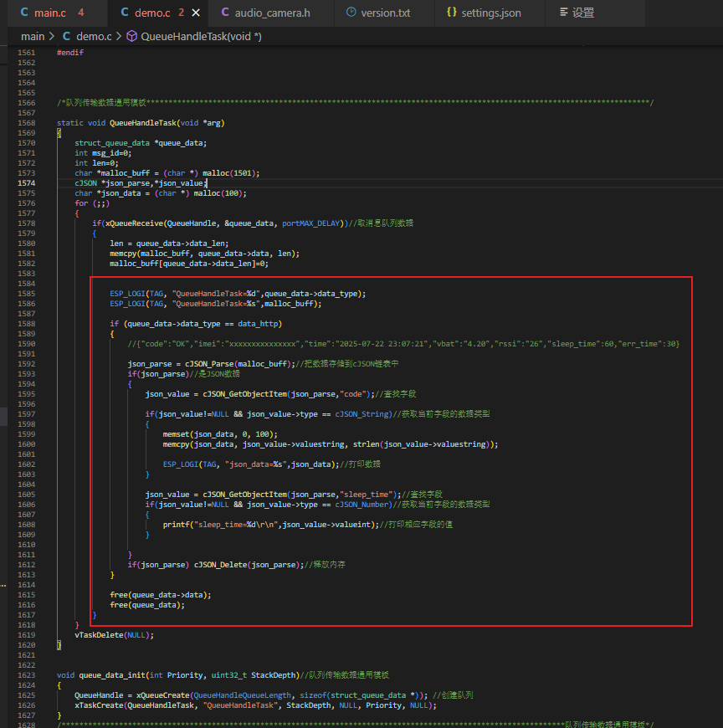Click the 'main' folder breadcrumb

click(x=33, y=36)
